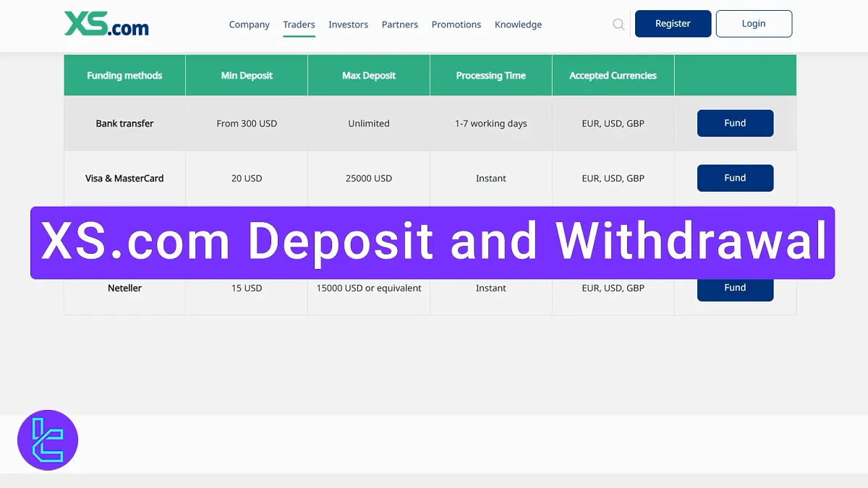Click the Register button
Screen dimensions: 868x488
pyautogui.click(x=673, y=23)
